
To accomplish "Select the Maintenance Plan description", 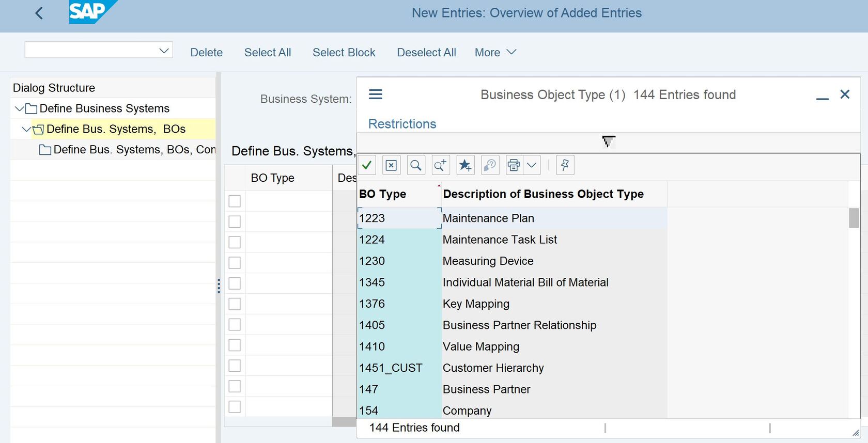I will [488, 218].
